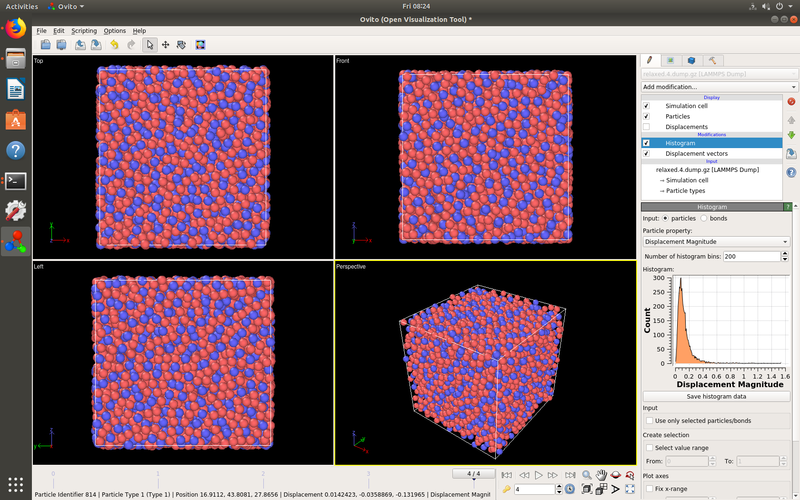The width and height of the screenshot is (800, 500).
Task: Click the Pick Orbit Center icon
Action: [x=630, y=475]
